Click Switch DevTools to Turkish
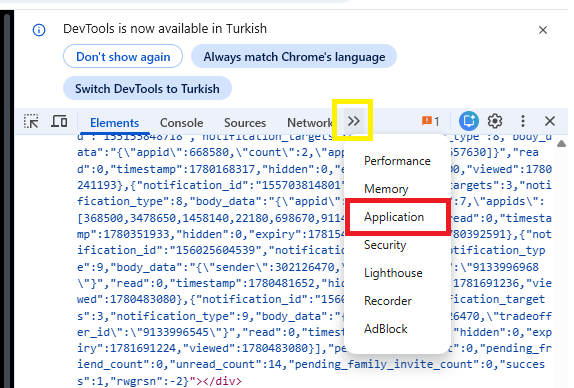 click(147, 89)
